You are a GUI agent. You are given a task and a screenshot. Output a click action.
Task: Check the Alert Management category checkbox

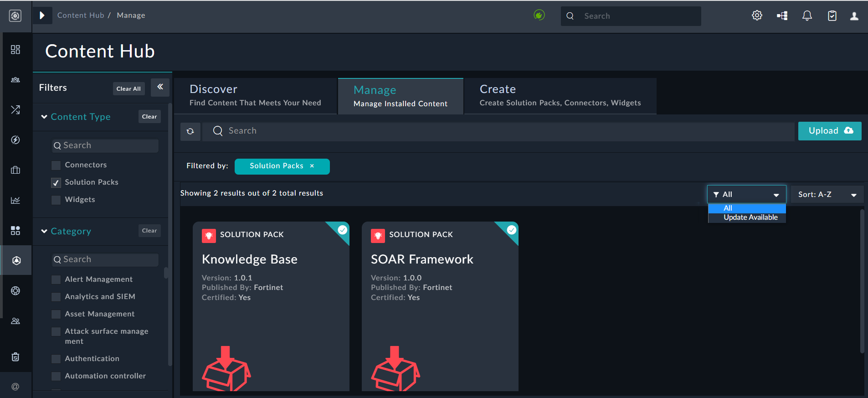click(x=56, y=279)
